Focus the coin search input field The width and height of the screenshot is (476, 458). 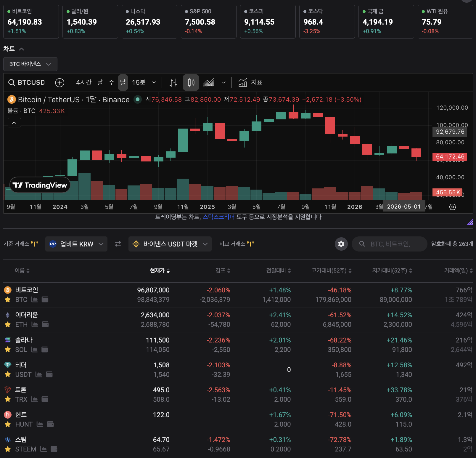coord(390,244)
